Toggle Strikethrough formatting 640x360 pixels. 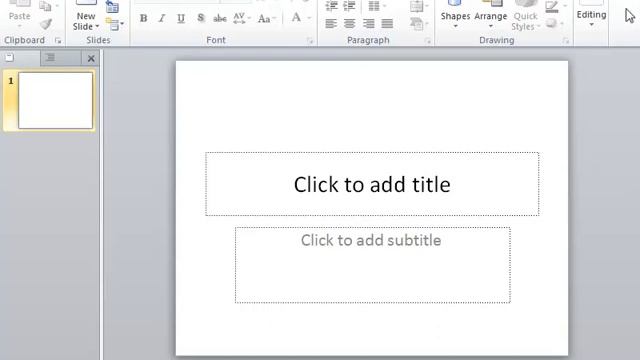pyautogui.click(x=220, y=18)
